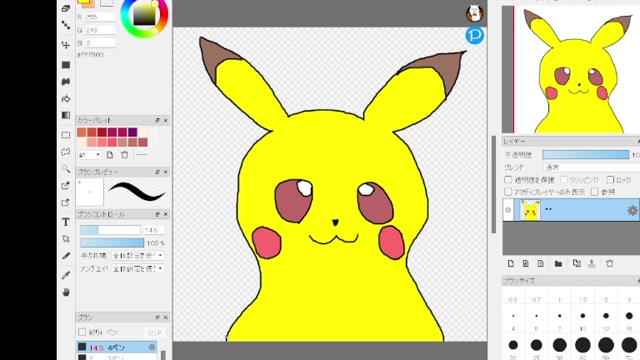Click the brush size 14.5 value field
Screen dimensions: 640x360
point(154,230)
